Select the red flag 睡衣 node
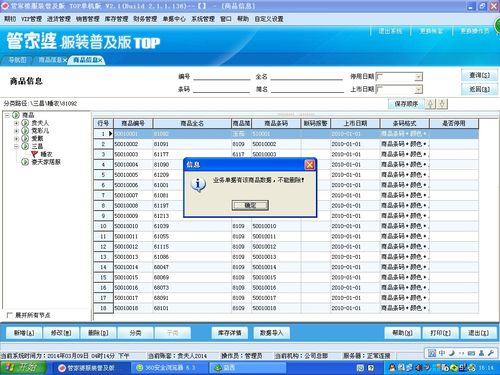This screenshot has width=500, height=375. click(34, 154)
